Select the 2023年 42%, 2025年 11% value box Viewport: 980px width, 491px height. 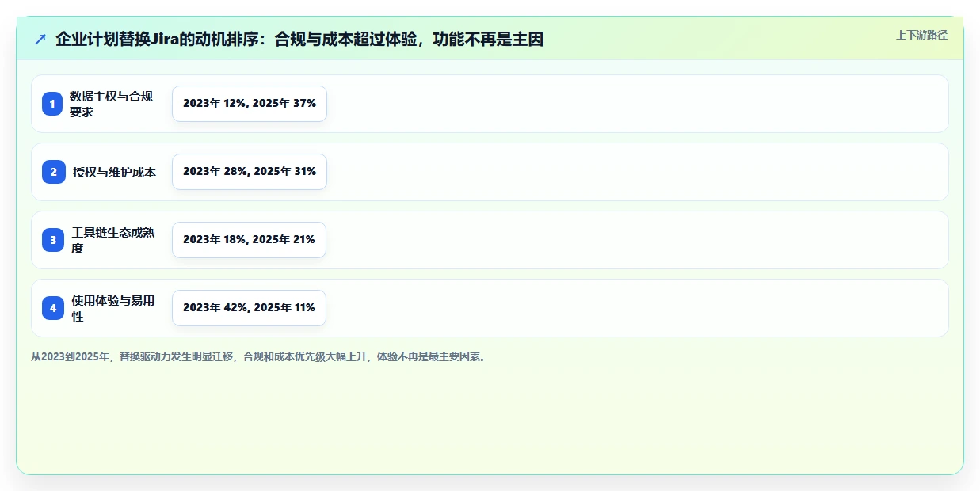tap(249, 308)
